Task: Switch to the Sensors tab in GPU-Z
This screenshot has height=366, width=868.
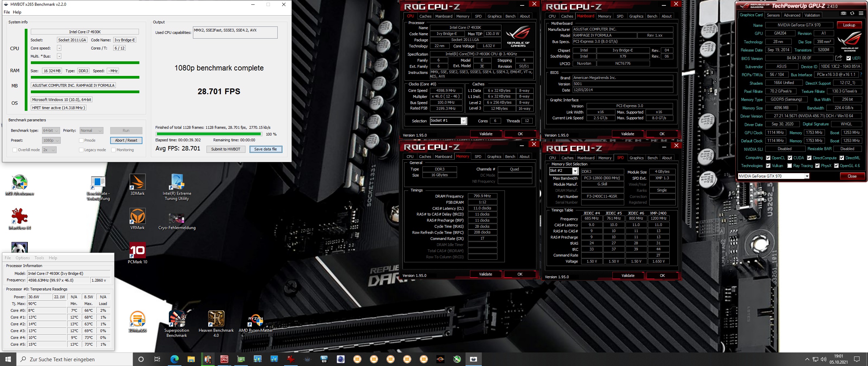Action: click(x=773, y=15)
